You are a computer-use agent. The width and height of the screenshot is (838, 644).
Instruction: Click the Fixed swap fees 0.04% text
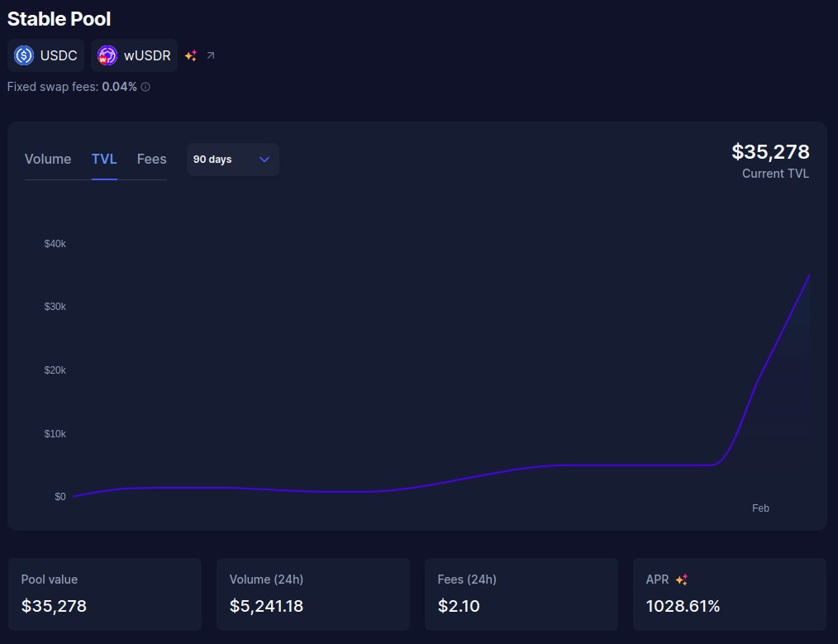point(72,87)
